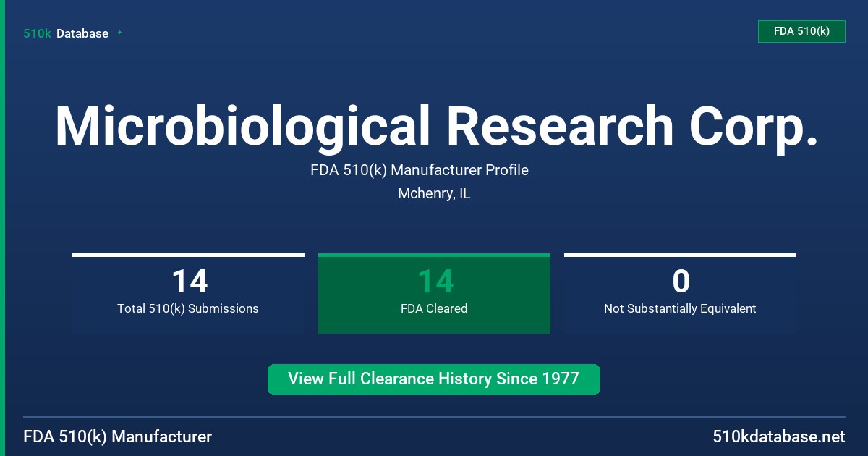Open the FDA Cleared stat card

point(434,293)
